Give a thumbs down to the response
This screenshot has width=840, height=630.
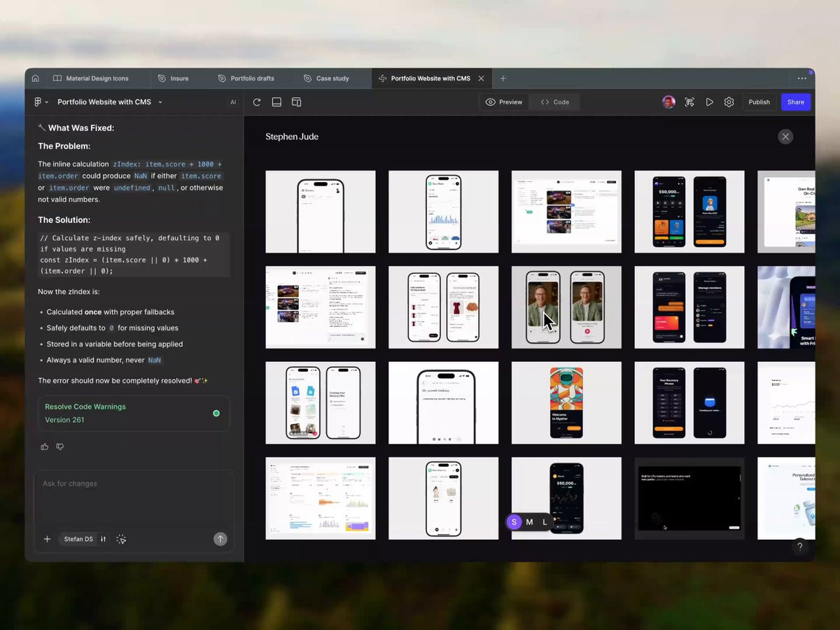click(x=60, y=447)
